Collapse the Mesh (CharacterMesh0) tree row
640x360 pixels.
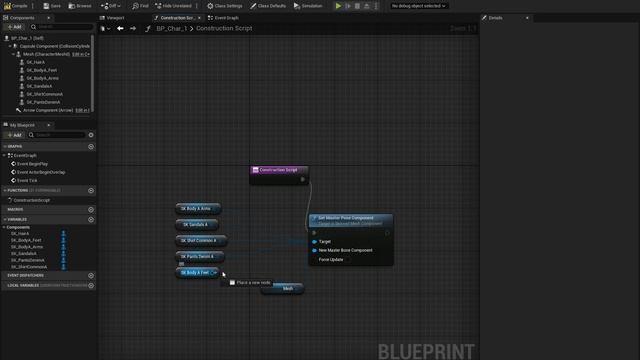coord(13,54)
